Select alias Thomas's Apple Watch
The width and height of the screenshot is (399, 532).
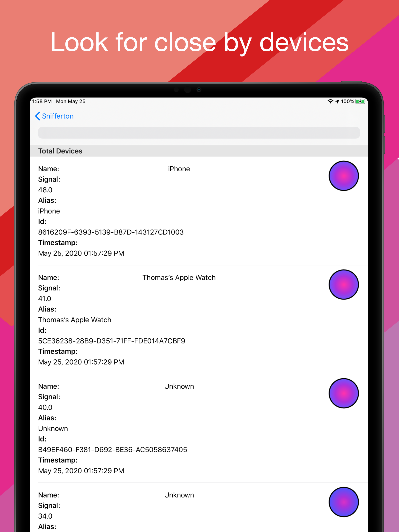75,320
